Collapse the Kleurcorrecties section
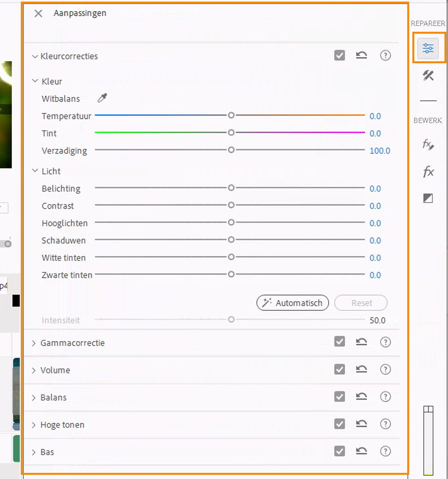 click(x=35, y=57)
